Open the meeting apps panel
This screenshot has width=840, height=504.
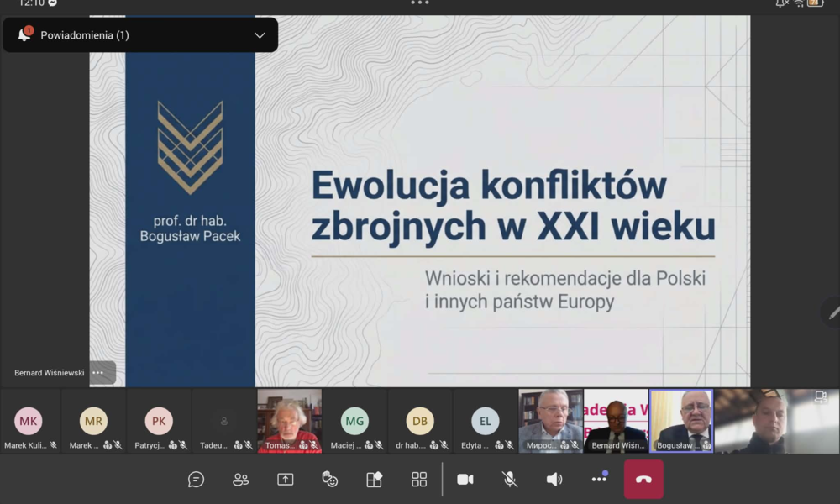374,479
